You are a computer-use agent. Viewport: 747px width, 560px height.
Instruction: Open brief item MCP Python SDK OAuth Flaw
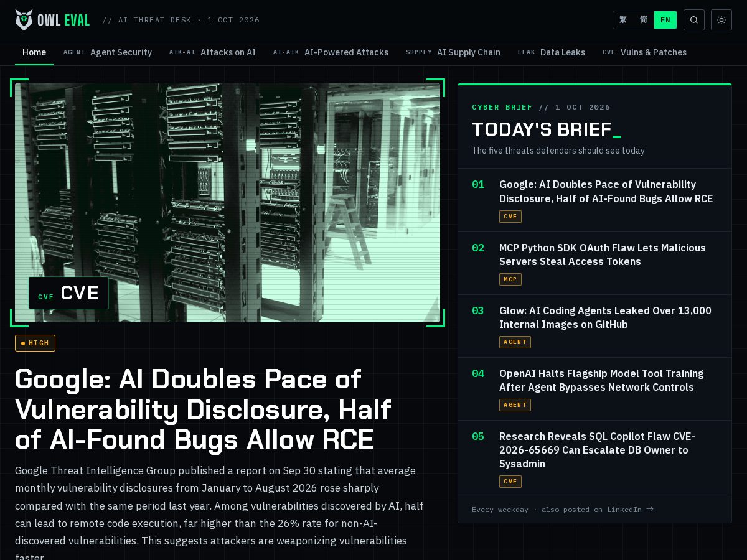click(602, 254)
